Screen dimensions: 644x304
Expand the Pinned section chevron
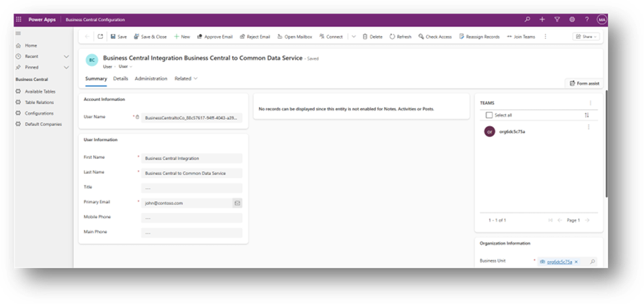[x=67, y=67]
